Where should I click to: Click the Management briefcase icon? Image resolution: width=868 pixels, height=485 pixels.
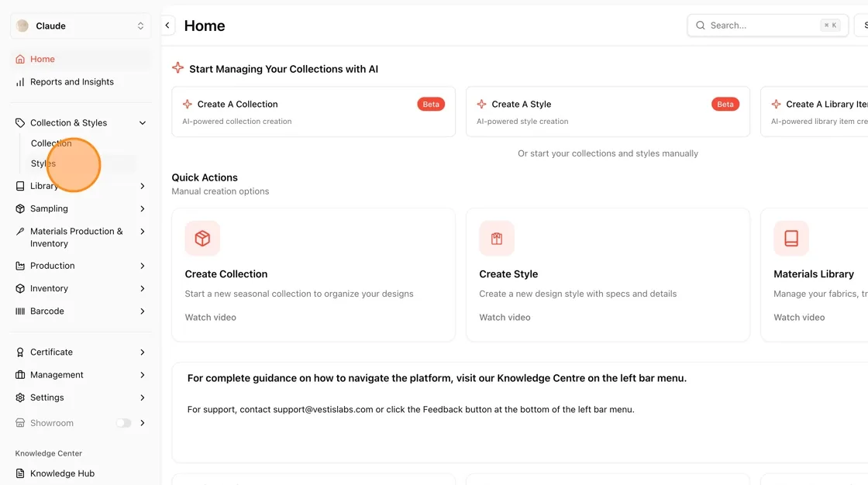click(20, 375)
